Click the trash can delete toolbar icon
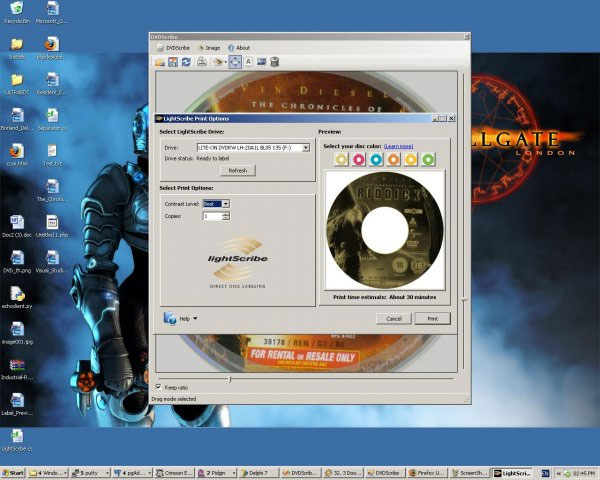Screen dimensions: 600x480 click(274, 62)
